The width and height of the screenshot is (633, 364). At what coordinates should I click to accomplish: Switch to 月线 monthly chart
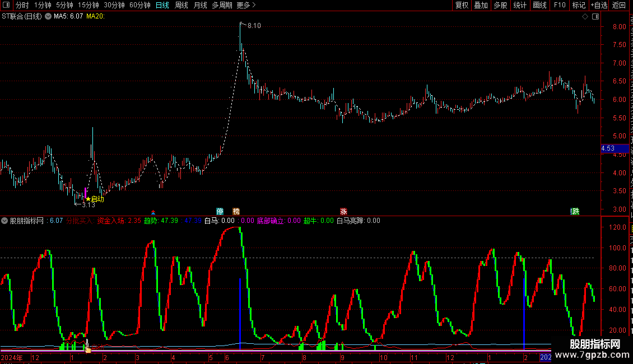tap(200, 5)
